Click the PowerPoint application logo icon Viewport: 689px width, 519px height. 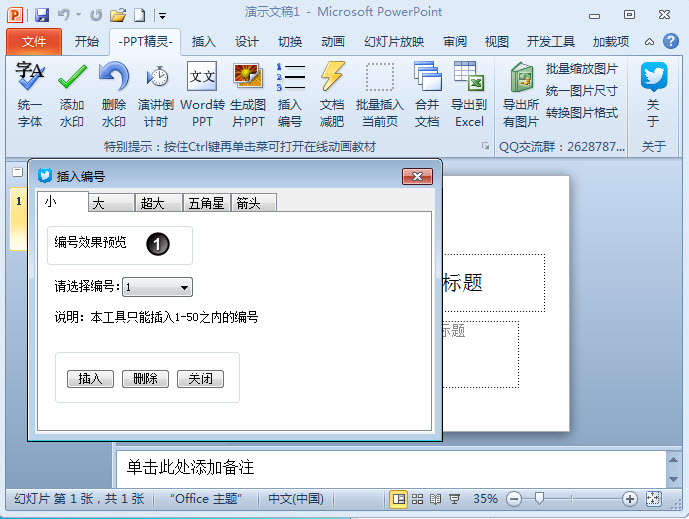(15, 15)
